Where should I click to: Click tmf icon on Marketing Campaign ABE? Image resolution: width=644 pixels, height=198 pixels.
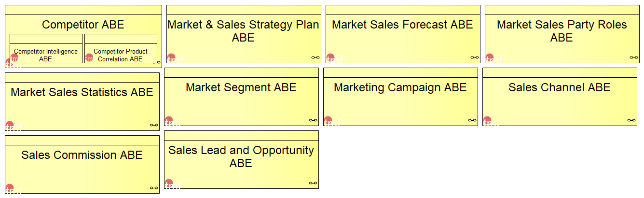point(328,120)
